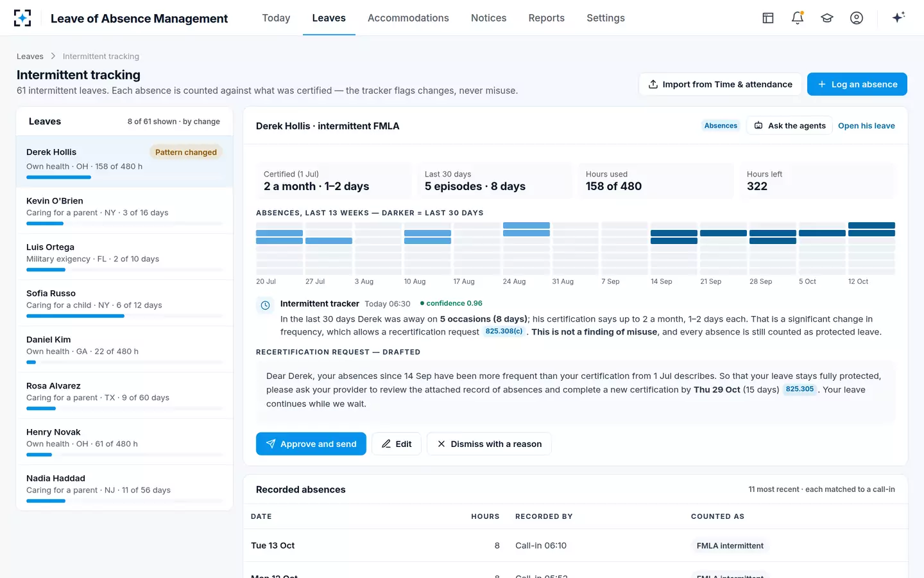Click Log an absence button

pyautogui.click(x=857, y=84)
